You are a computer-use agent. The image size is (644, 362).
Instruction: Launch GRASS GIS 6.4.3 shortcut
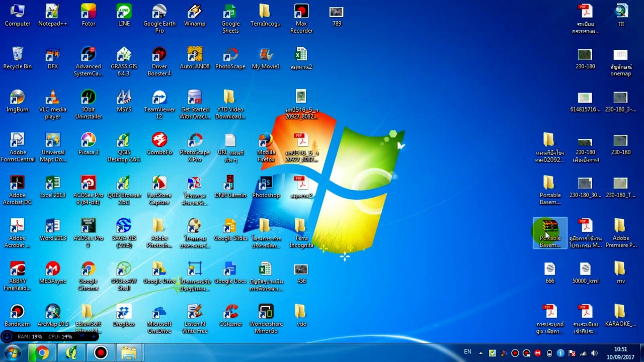pos(124,61)
